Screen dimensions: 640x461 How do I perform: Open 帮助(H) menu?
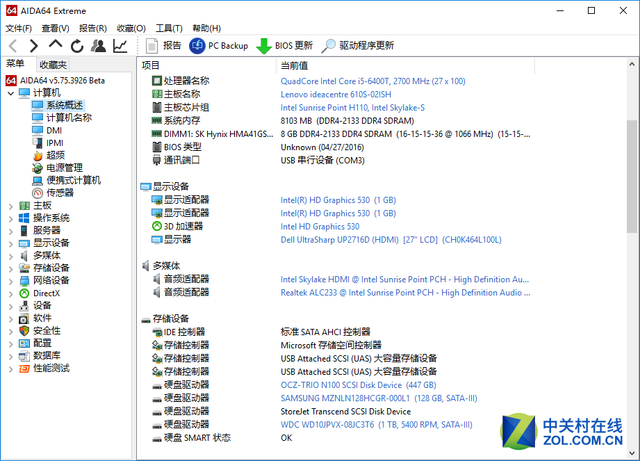(207, 28)
